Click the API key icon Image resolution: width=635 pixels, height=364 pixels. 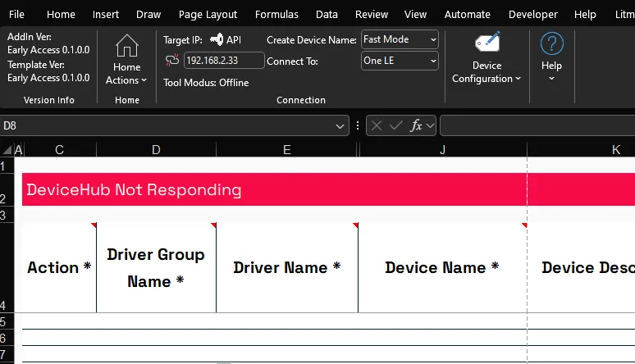coord(217,39)
